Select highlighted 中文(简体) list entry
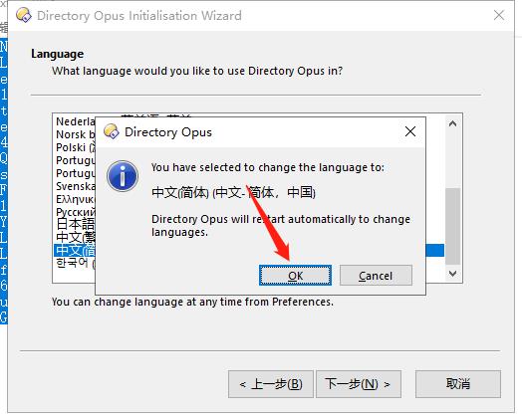Screen dimensions: 522x420 click(x=76, y=250)
